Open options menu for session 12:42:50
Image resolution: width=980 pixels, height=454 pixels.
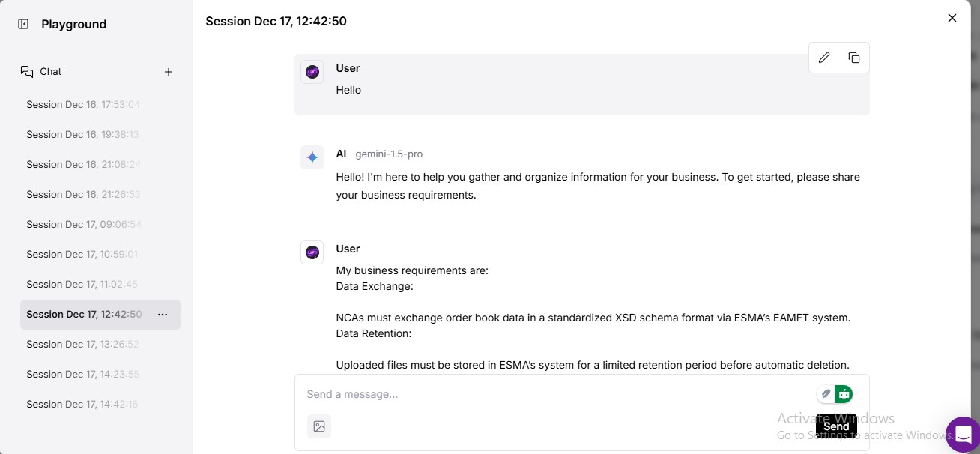pos(163,315)
